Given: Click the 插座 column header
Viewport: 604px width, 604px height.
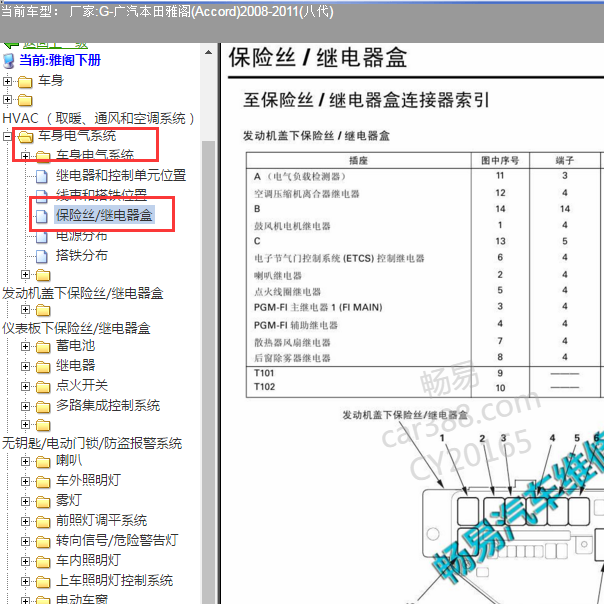Looking at the screenshot, I should pos(359,160).
